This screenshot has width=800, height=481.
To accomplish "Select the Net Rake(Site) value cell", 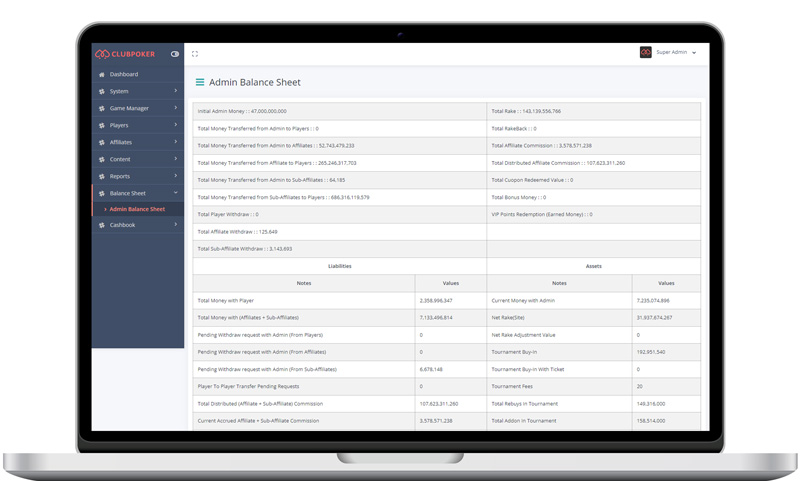I will pyautogui.click(x=666, y=318).
